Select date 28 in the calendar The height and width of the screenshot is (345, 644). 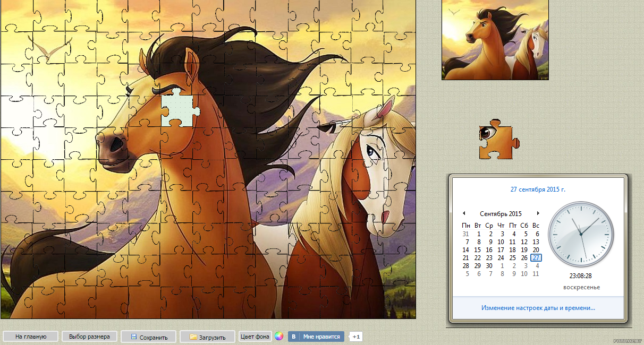point(466,266)
